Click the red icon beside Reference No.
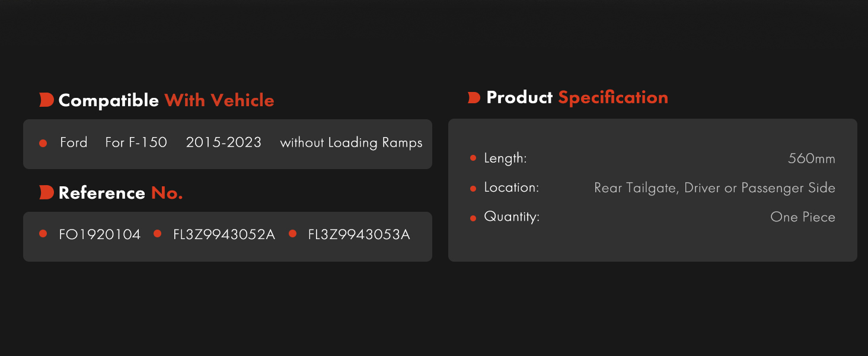The image size is (868, 356). coord(46,192)
